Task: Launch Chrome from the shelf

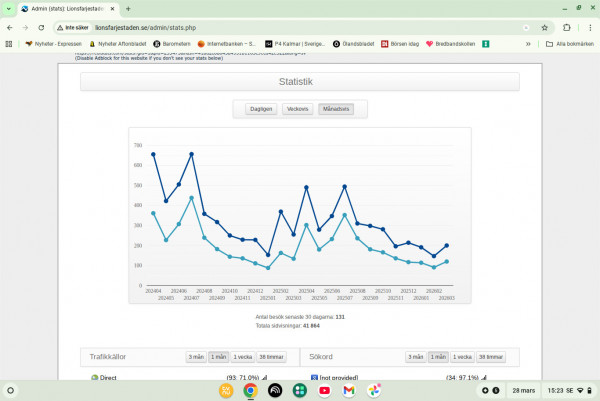Action: coord(250,390)
